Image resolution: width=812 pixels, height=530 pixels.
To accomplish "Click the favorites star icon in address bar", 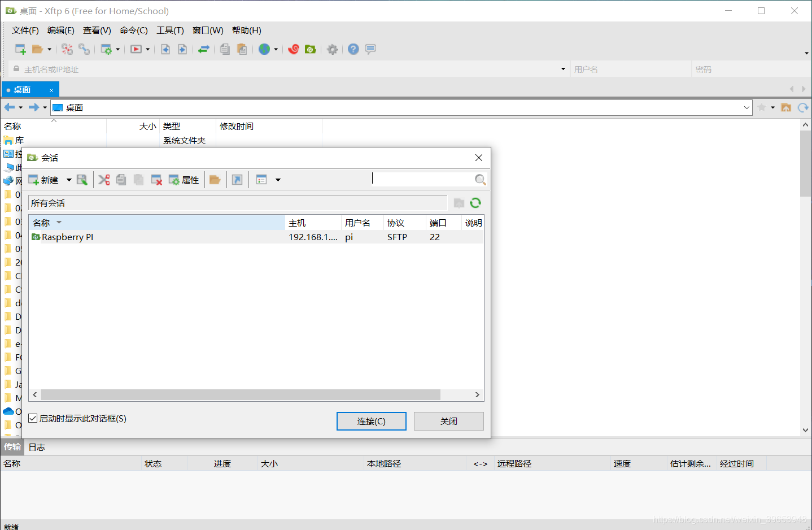I will (x=762, y=107).
